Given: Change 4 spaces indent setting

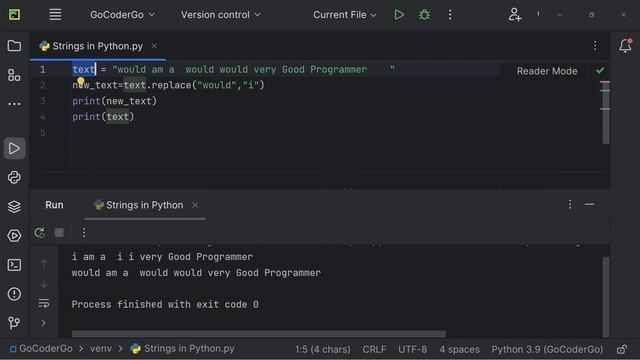Looking at the screenshot, I should pyautogui.click(x=460, y=349).
